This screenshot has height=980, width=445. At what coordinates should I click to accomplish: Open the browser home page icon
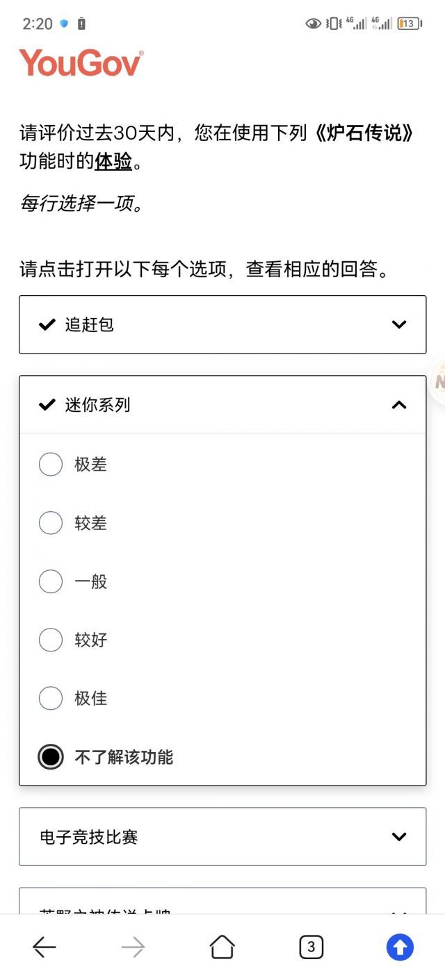click(222, 947)
